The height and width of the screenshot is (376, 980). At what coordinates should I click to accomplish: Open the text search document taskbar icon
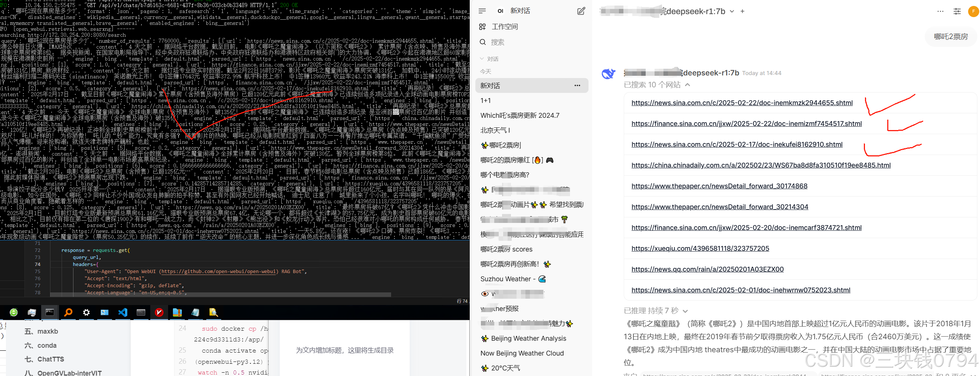(213, 312)
